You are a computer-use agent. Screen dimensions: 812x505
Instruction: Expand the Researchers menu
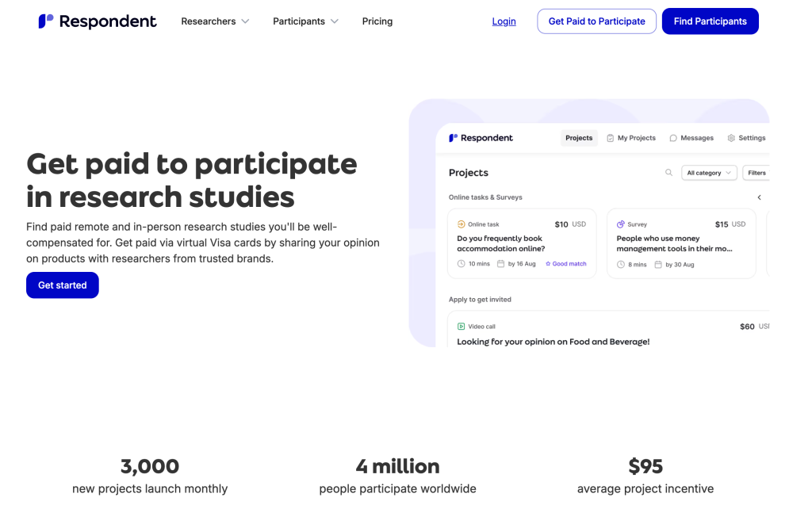[x=215, y=21]
